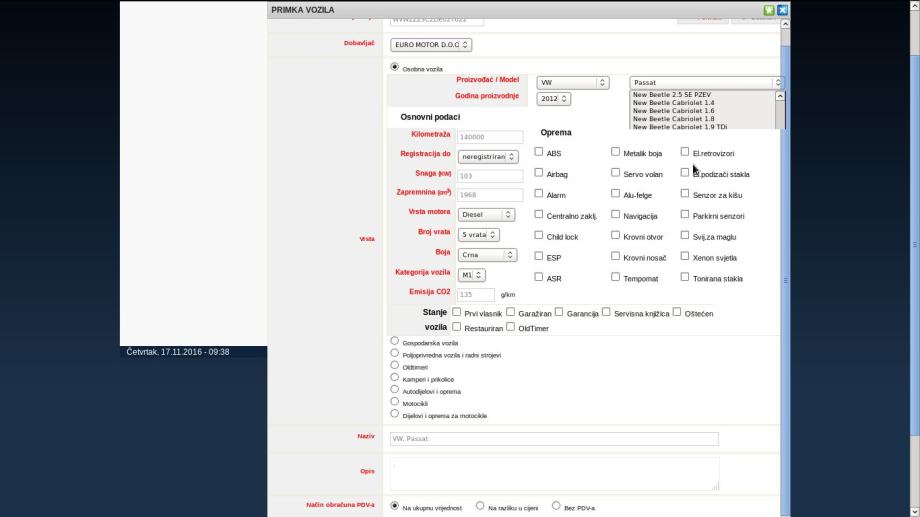Open the Boja Crna dropdown

click(x=487, y=255)
